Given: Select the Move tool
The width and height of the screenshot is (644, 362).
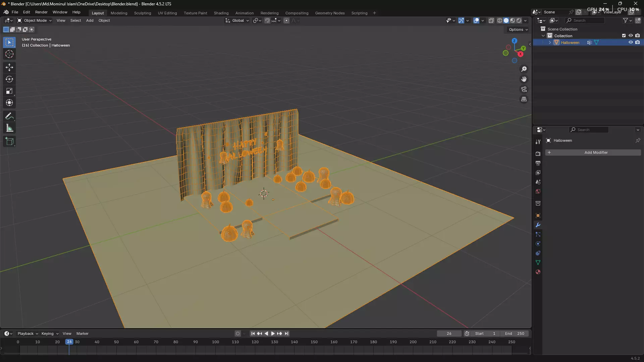Looking at the screenshot, I should (9, 67).
